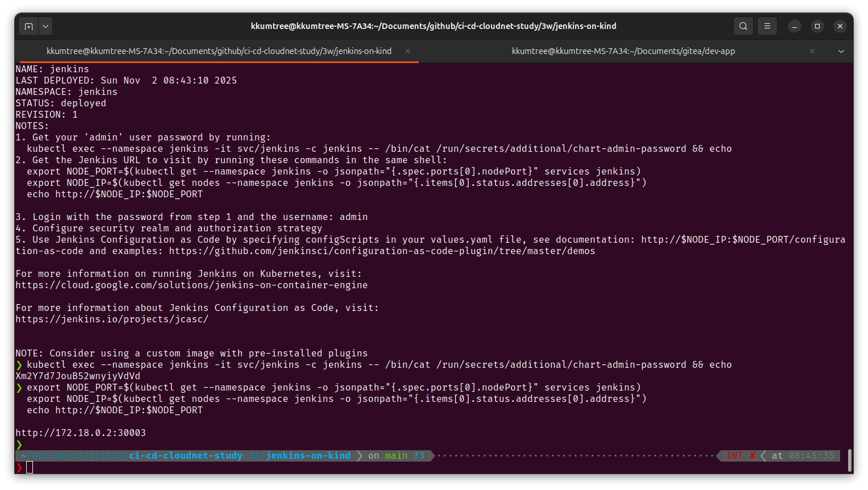Image resolution: width=868 pixels, height=490 pixels.
Task: Click the jenkins.io/projects/jcasc URL
Action: [x=112, y=319]
